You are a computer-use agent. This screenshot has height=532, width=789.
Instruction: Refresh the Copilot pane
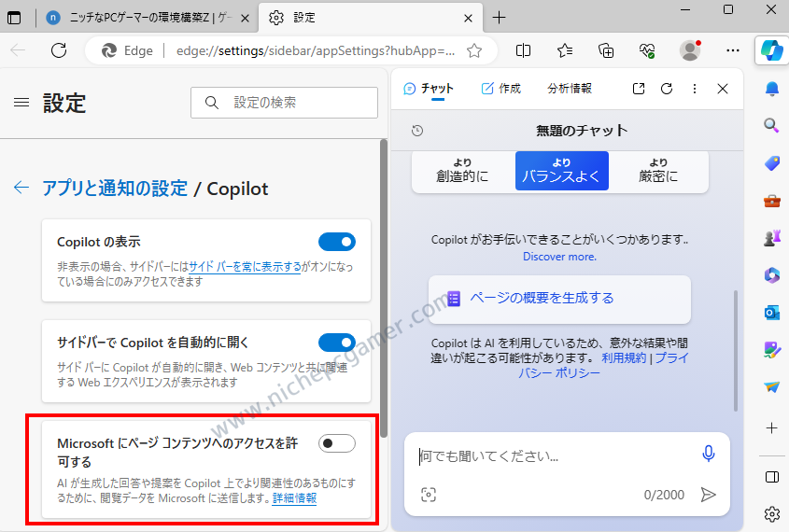(x=667, y=89)
